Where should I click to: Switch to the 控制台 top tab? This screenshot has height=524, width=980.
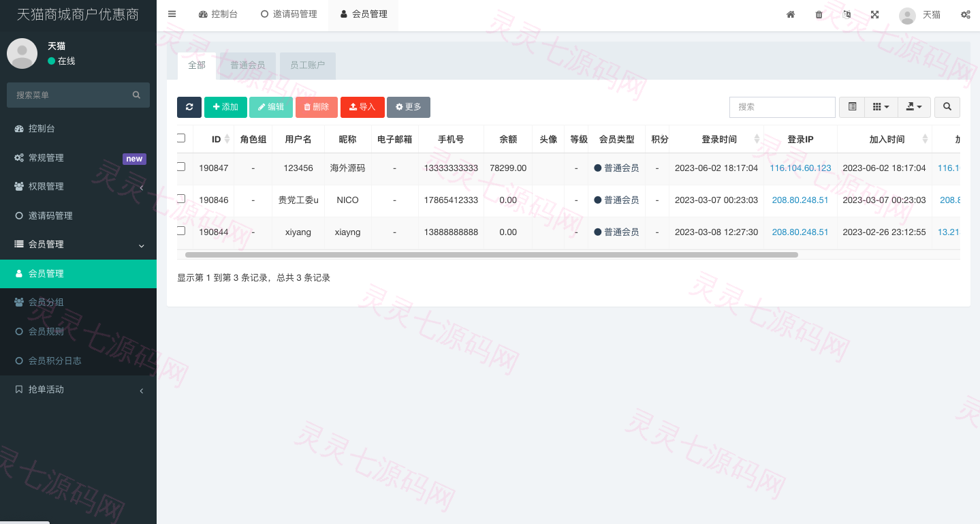click(218, 14)
